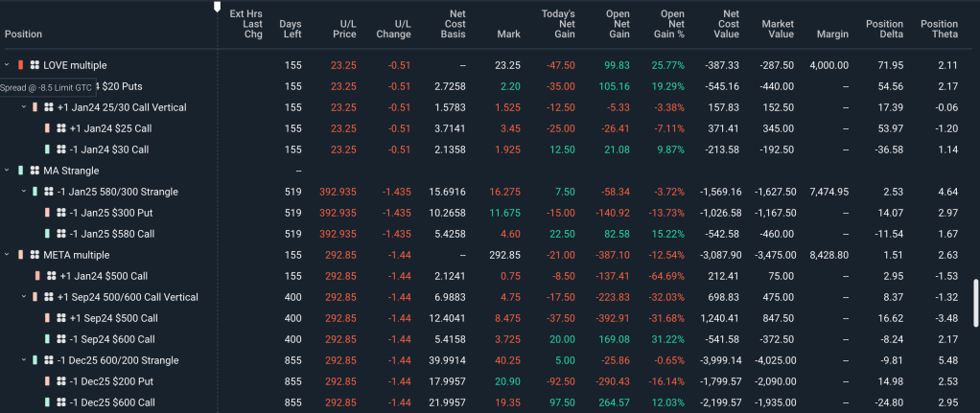Click the red color tag on LOVE multiple
Image resolution: width=980 pixels, height=413 pixels.
(20, 65)
